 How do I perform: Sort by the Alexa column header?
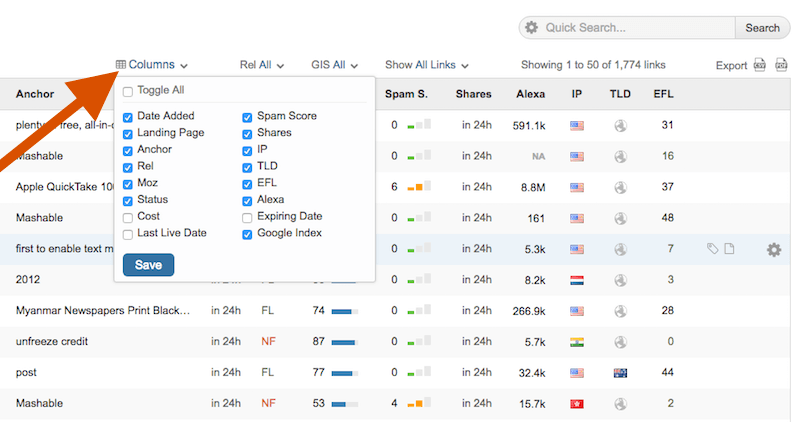pyautogui.click(x=531, y=94)
